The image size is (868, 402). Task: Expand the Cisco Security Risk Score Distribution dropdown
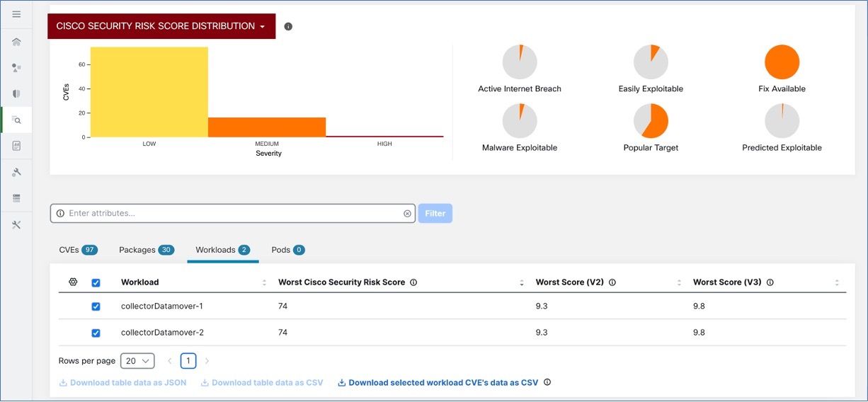point(161,26)
